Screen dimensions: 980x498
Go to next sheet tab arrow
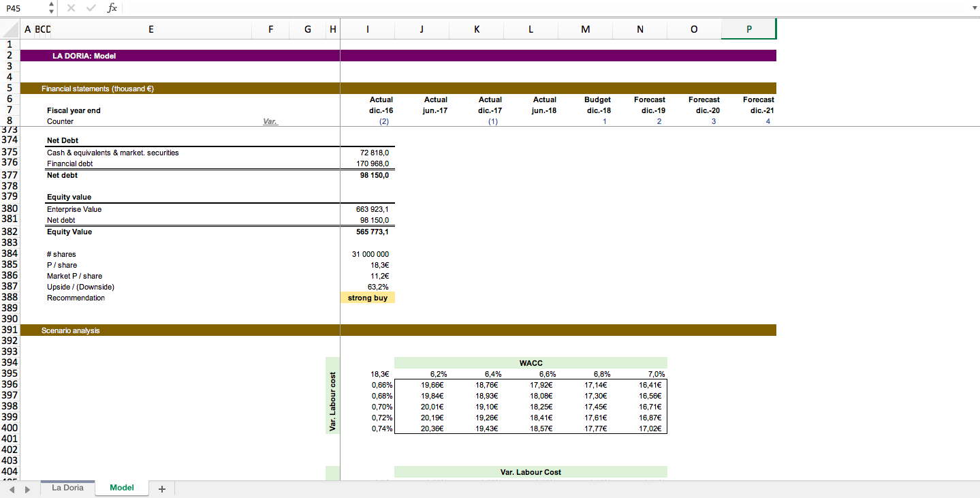click(27, 488)
